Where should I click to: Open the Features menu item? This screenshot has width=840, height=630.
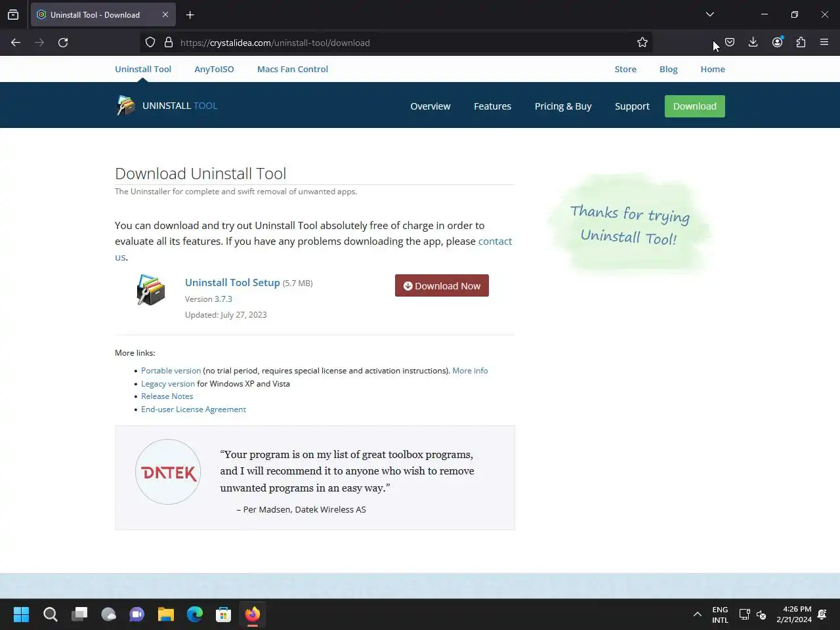coord(493,106)
